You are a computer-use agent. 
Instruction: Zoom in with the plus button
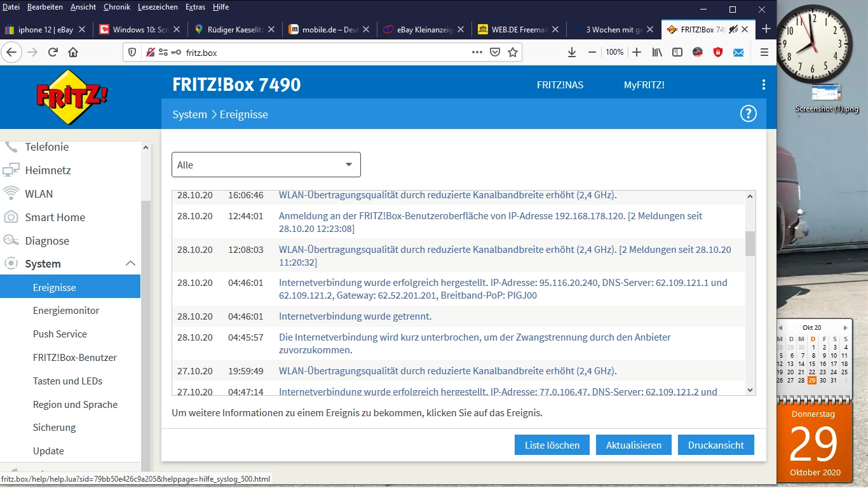pos(637,52)
